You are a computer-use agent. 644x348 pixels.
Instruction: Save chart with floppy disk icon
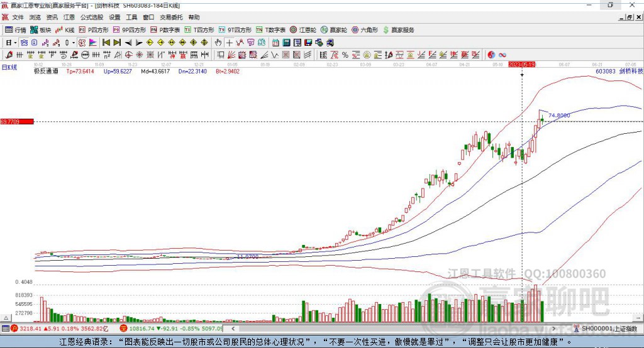coord(308,43)
